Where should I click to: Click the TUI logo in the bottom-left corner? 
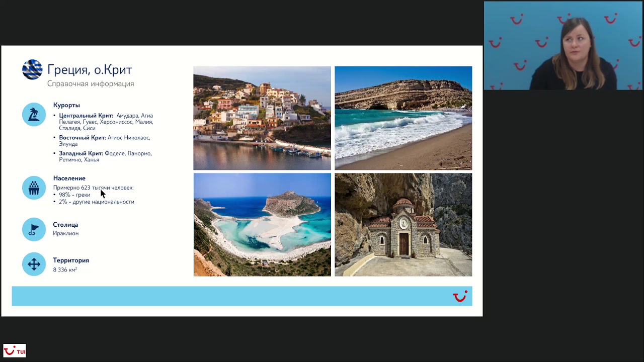tap(15, 351)
